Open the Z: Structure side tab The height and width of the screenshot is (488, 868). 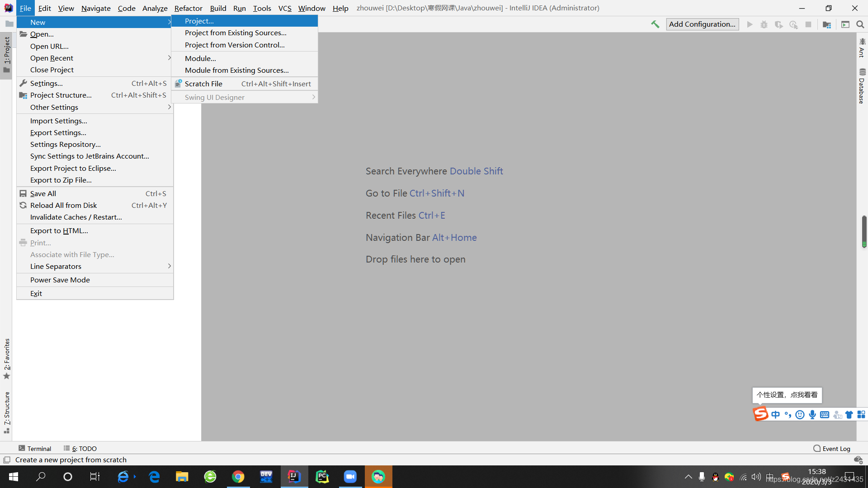(6, 413)
